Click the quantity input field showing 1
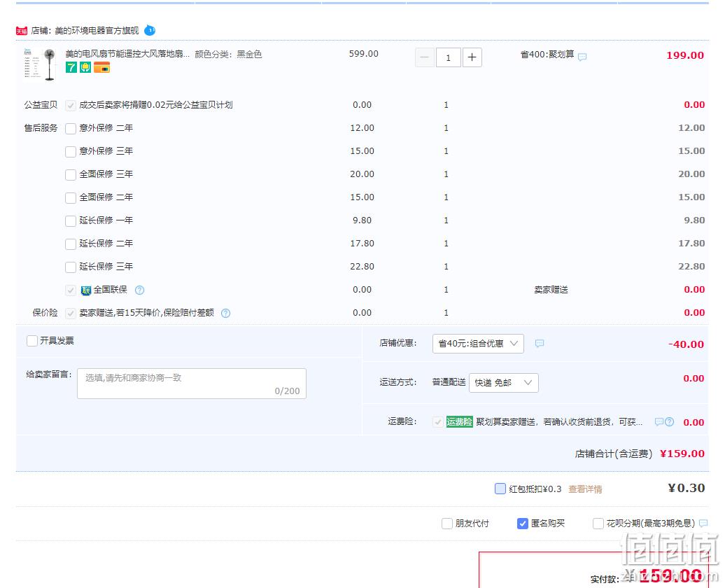The image size is (725, 588). (449, 57)
